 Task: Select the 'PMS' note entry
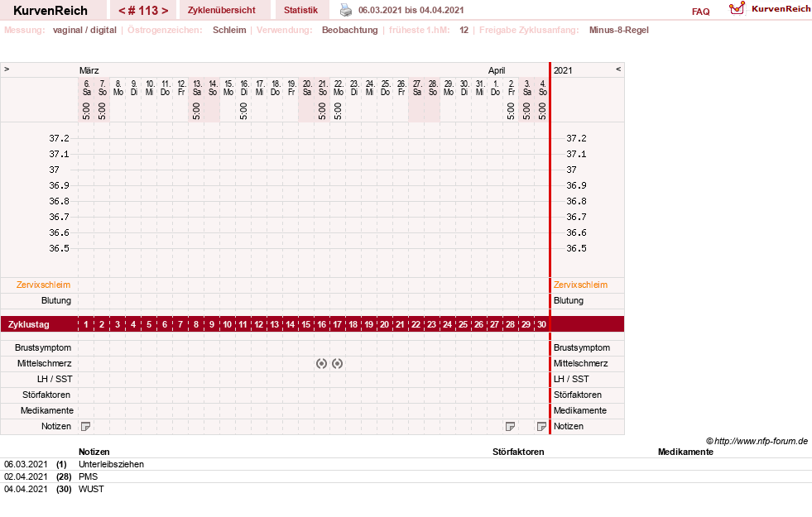click(88, 476)
